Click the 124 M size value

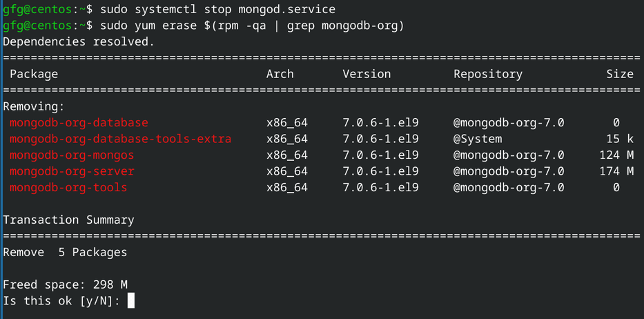click(616, 155)
